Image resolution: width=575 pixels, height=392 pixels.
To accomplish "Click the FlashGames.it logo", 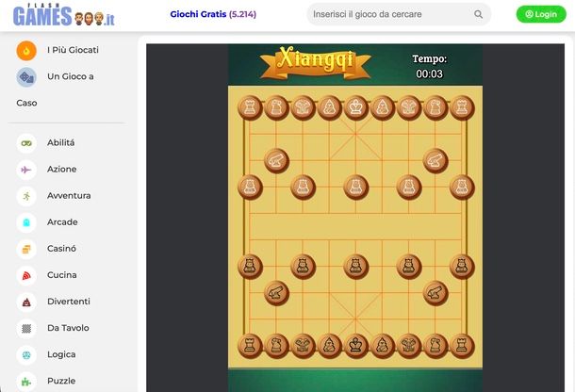I will coord(64,15).
